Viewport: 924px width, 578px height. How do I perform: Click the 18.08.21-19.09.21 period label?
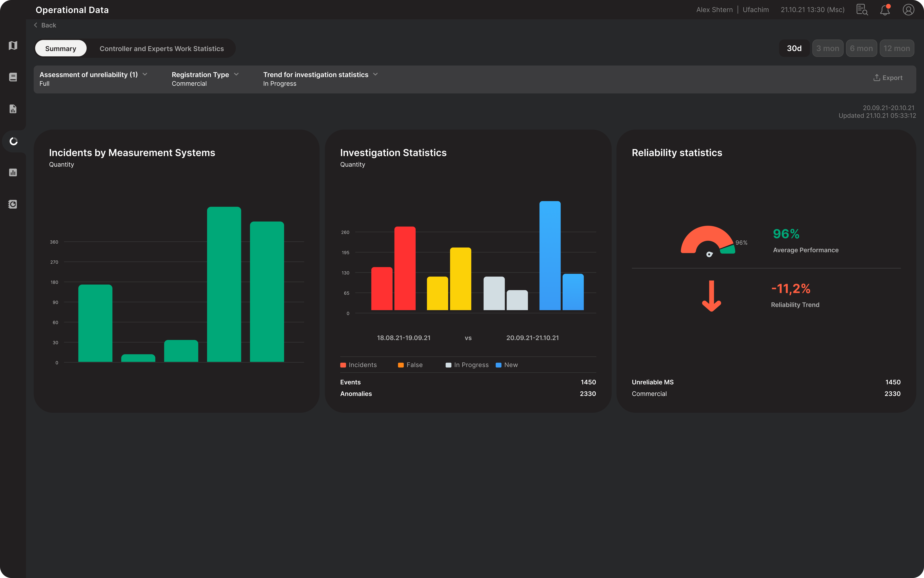(404, 338)
